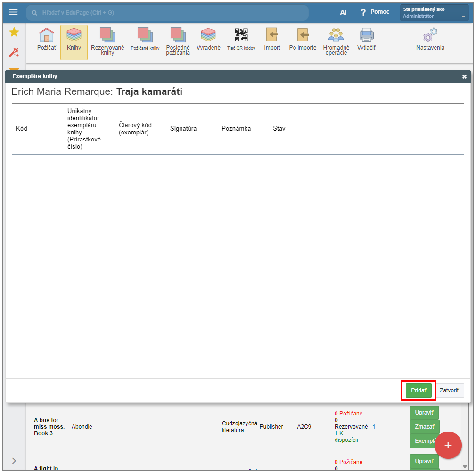The image size is (476, 473).
Task: Click the Vytlačiť printer icon
Action: [366, 40]
